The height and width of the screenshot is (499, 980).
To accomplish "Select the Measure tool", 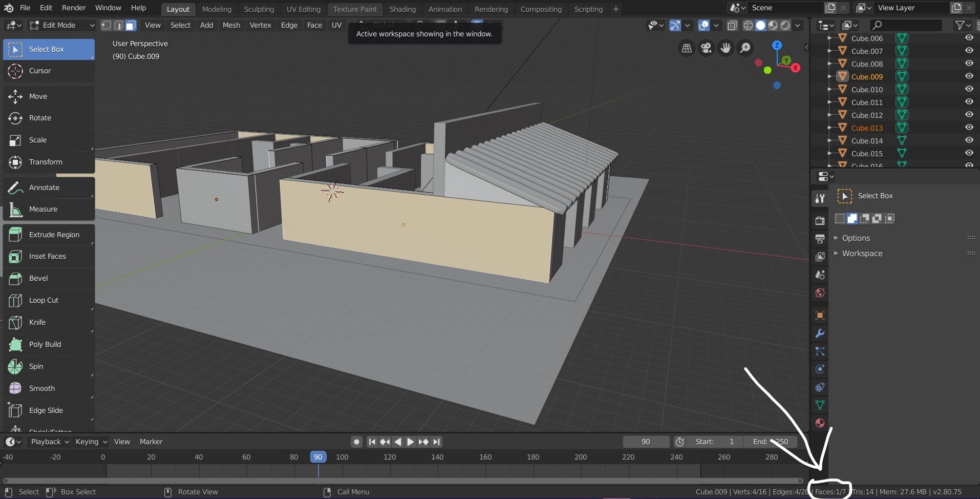I will pos(42,209).
